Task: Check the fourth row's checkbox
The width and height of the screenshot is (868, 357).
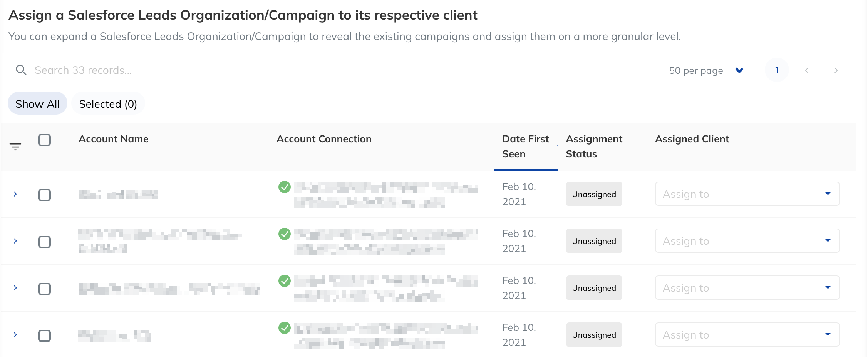Action: click(x=45, y=336)
